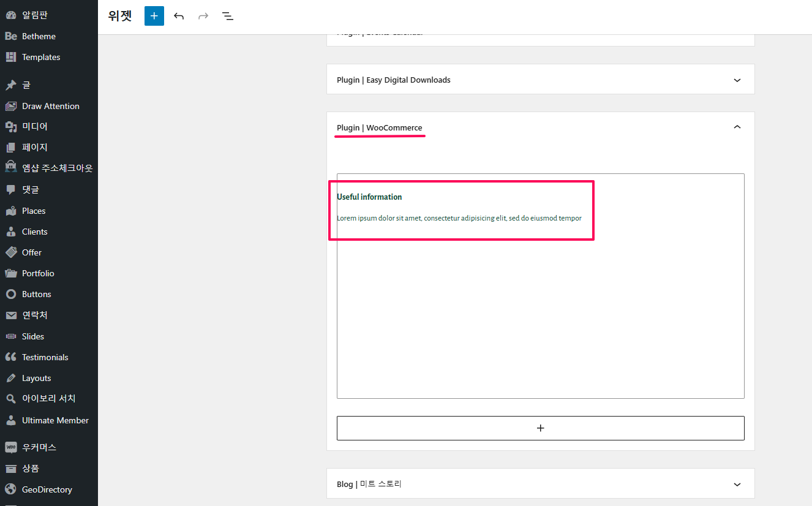Click the 댓글 comment bubble icon
This screenshot has height=506, width=812.
coord(10,190)
